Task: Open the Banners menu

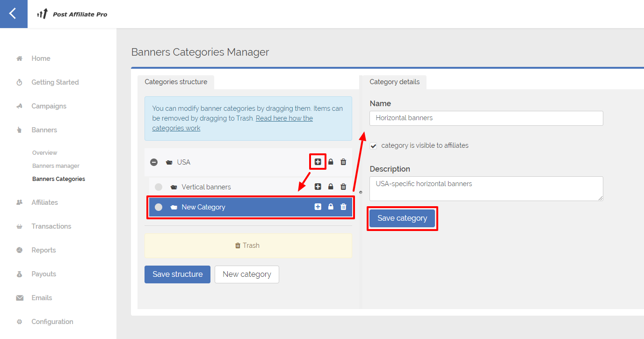Action: 44,130
